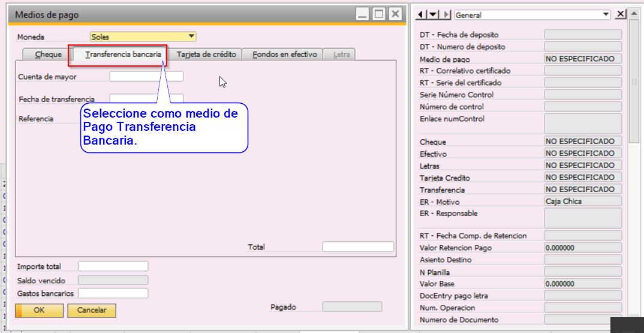This screenshot has height=333, width=644.
Task: Select the Transferencia bancaria tab
Action: pos(123,55)
